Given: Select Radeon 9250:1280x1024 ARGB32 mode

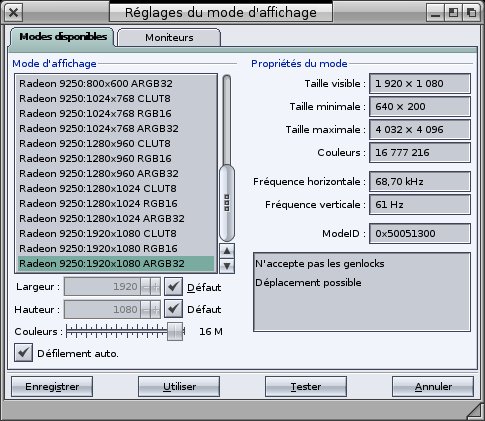Looking at the screenshot, I should 116,218.
